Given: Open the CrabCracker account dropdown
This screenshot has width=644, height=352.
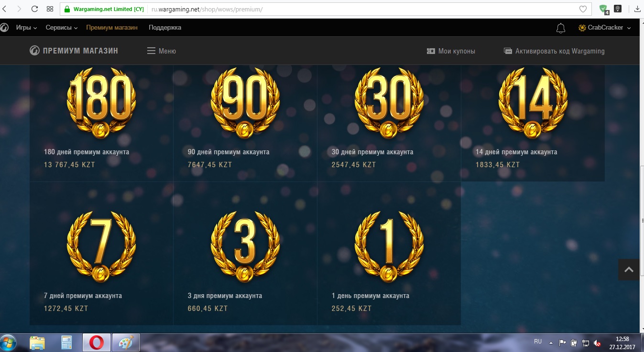Looking at the screenshot, I should coord(605,28).
